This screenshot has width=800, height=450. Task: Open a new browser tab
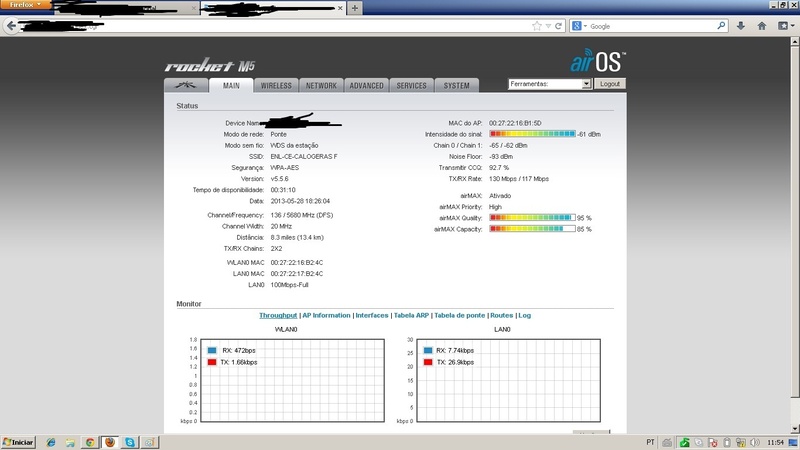tap(355, 8)
